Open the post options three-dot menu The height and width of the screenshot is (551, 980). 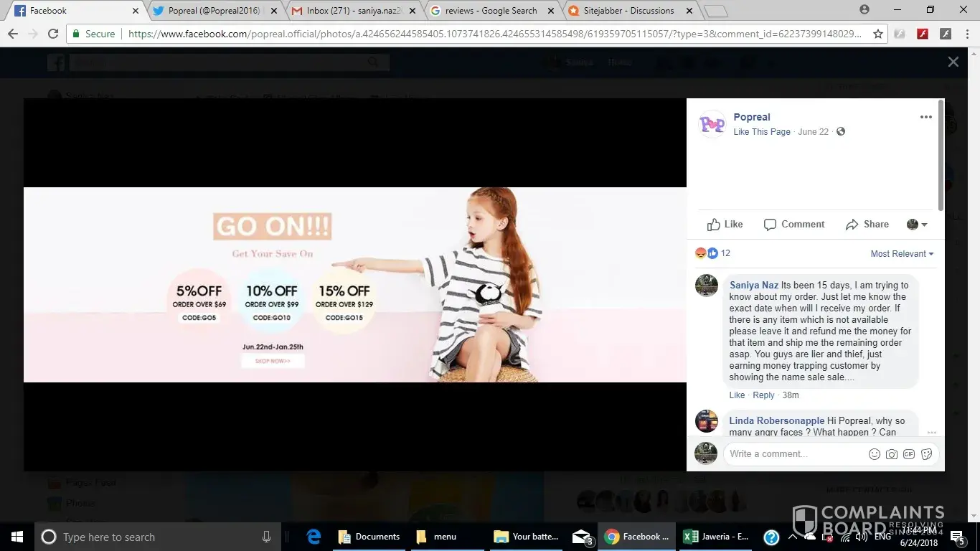coord(926,117)
